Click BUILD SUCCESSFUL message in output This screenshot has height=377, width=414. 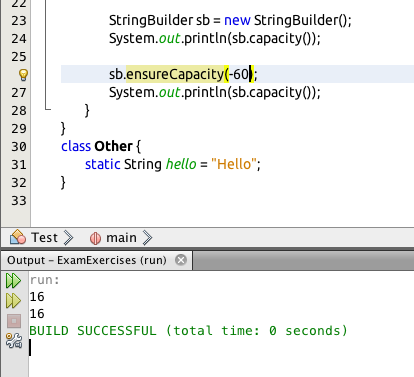coord(188,331)
